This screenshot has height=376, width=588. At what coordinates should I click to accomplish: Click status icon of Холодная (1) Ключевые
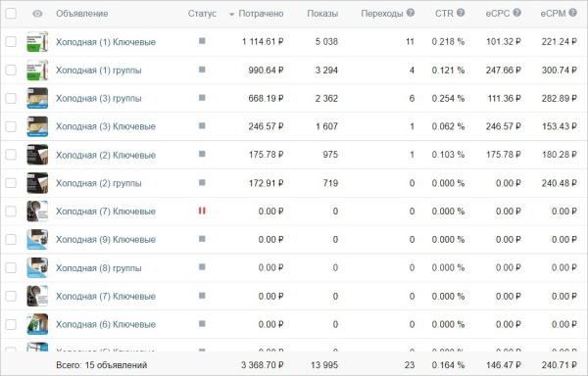202,41
